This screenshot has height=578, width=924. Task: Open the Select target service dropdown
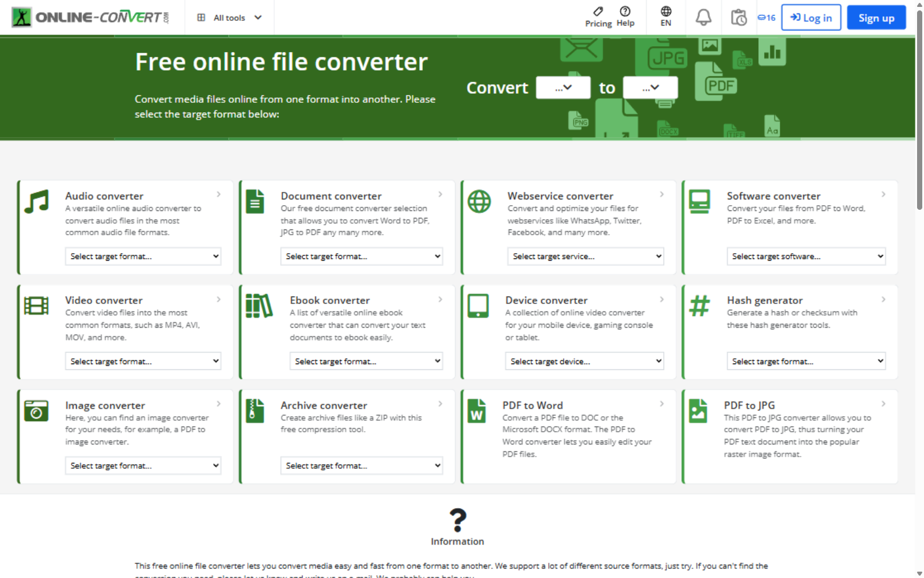(586, 256)
